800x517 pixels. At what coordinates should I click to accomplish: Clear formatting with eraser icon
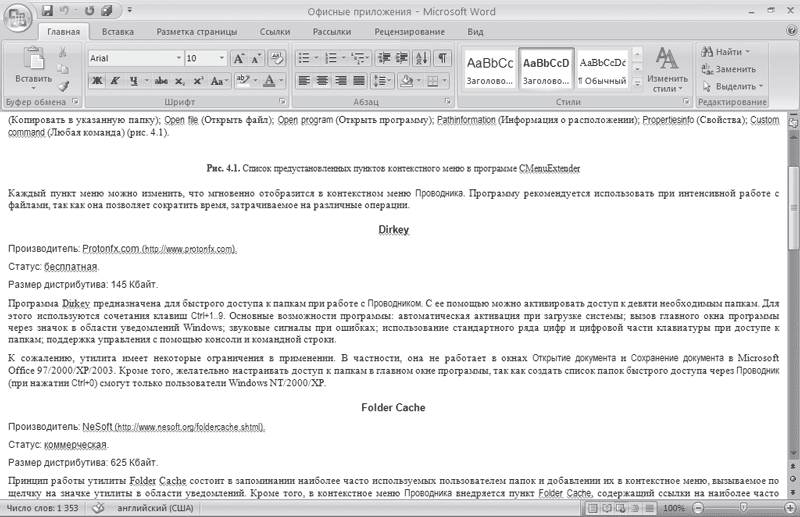click(x=277, y=58)
